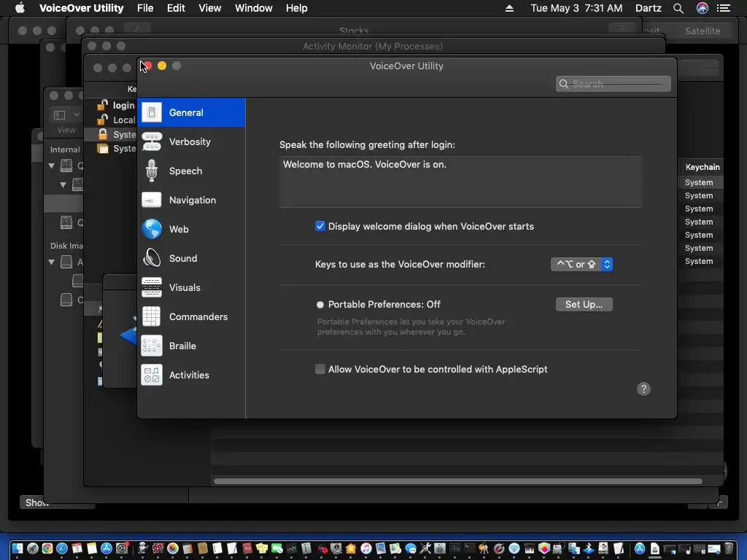The image size is (747, 560).
Task: Open Bluetooth File Exchange from the Dock
Action: click(x=589, y=548)
